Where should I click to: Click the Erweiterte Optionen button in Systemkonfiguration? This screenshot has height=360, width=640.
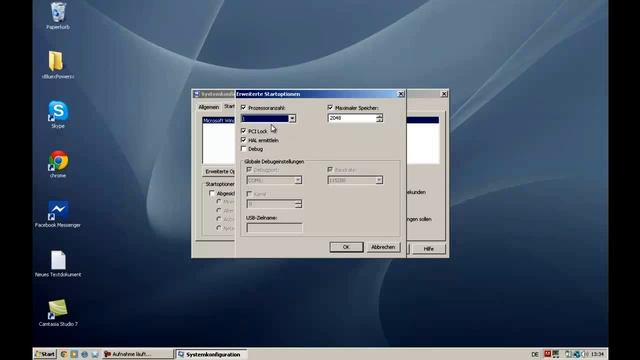tap(219, 171)
